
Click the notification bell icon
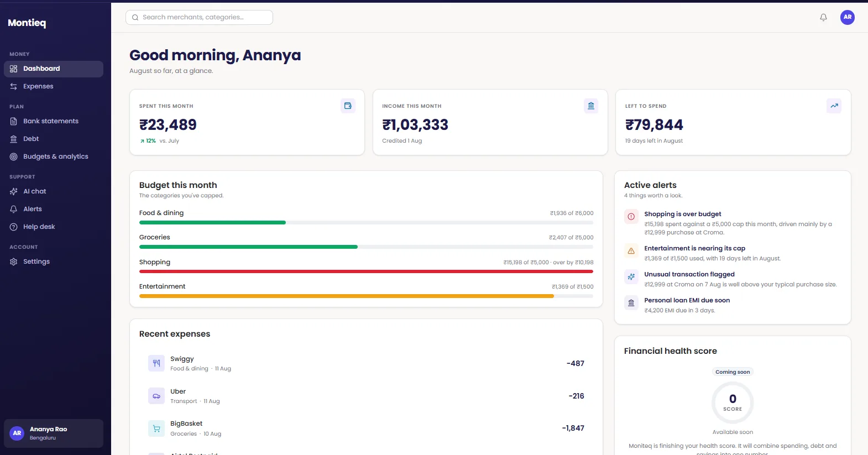point(823,17)
